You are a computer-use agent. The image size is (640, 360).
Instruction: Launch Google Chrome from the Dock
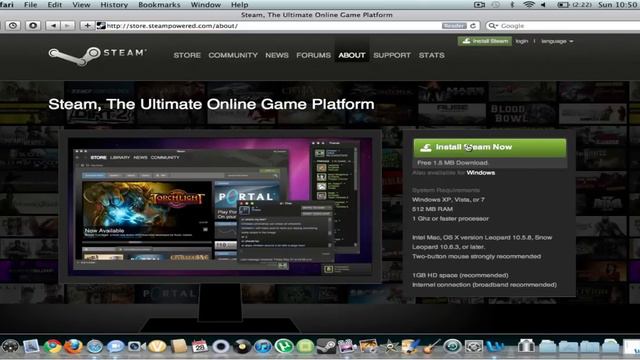[x=52, y=347]
